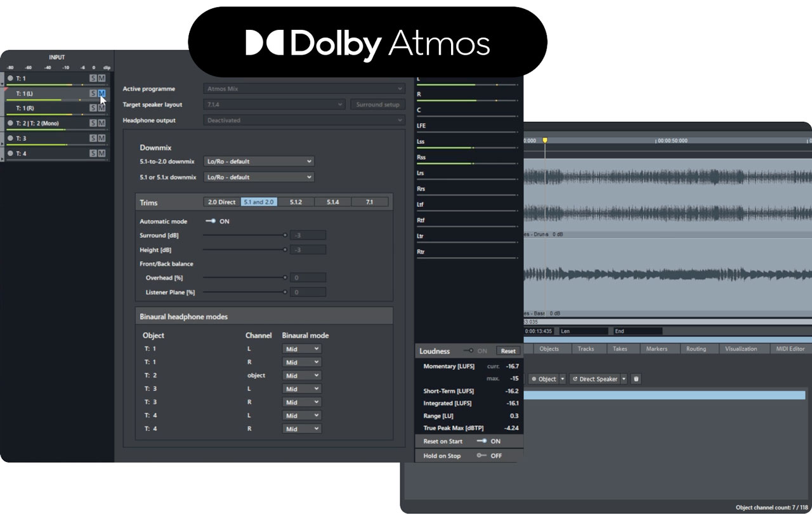Click the Direct Speaker button
This screenshot has height=514, width=812.
(594, 379)
